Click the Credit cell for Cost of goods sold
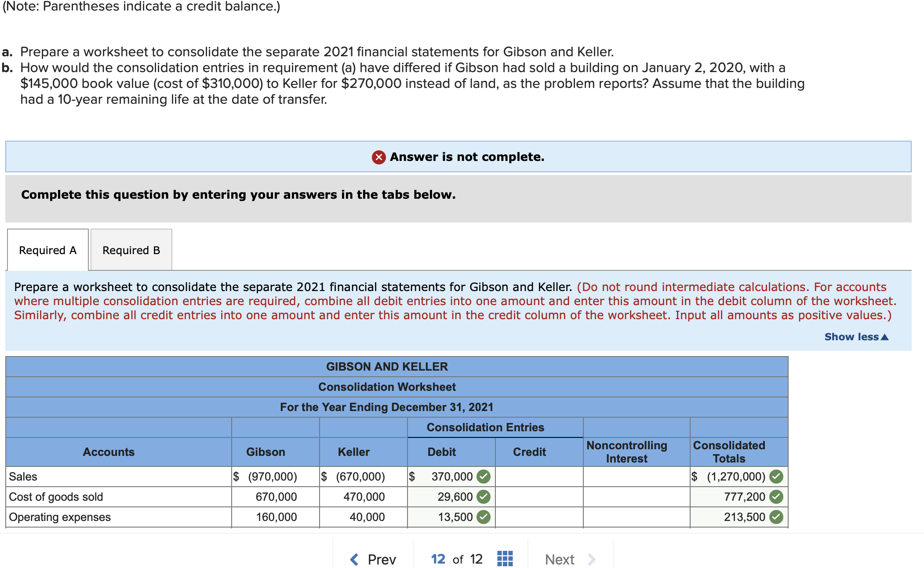This screenshot has width=924, height=568. (x=539, y=497)
